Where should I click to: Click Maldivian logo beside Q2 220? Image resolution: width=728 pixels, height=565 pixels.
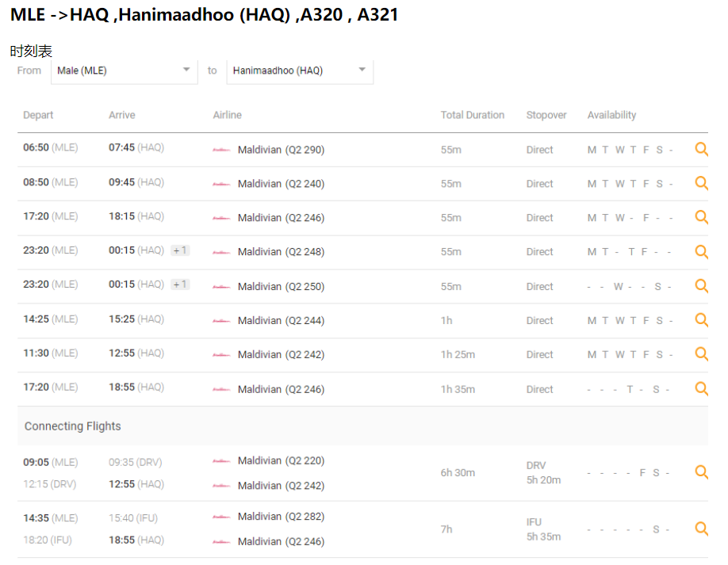pyautogui.click(x=221, y=461)
